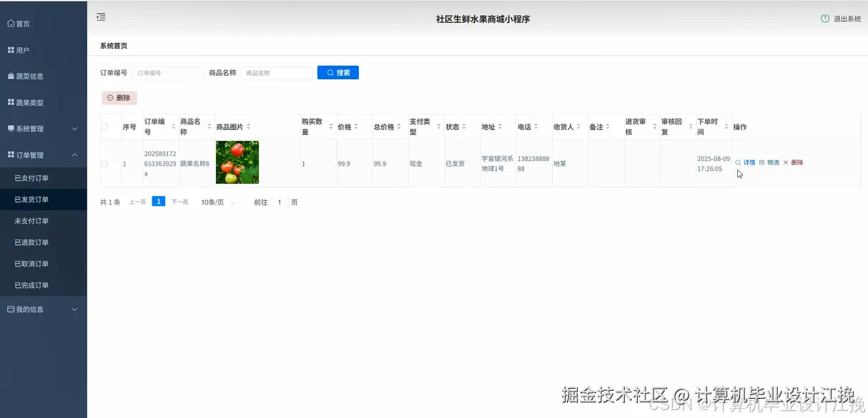Toggle the select-all checkbox in the table header
868x418 pixels.
coord(104,126)
